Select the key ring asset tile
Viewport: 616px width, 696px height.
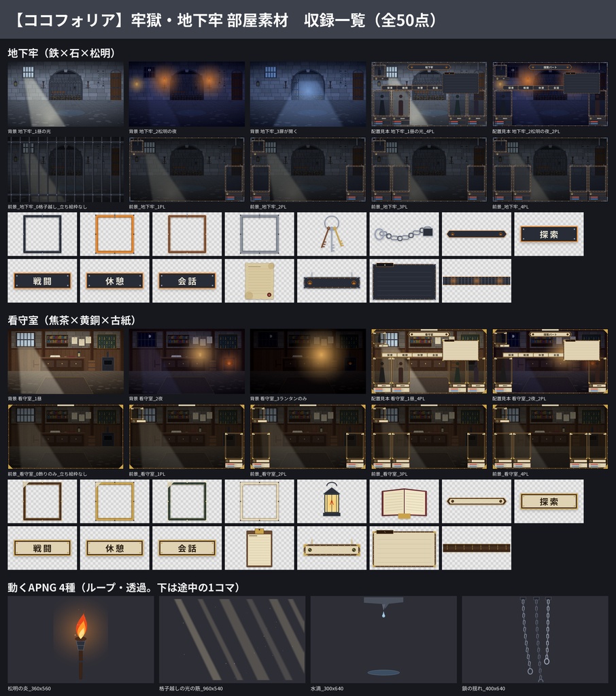[332, 234]
